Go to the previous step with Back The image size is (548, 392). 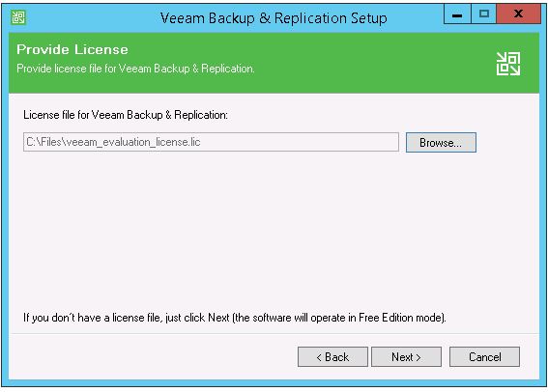(x=332, y=356)
